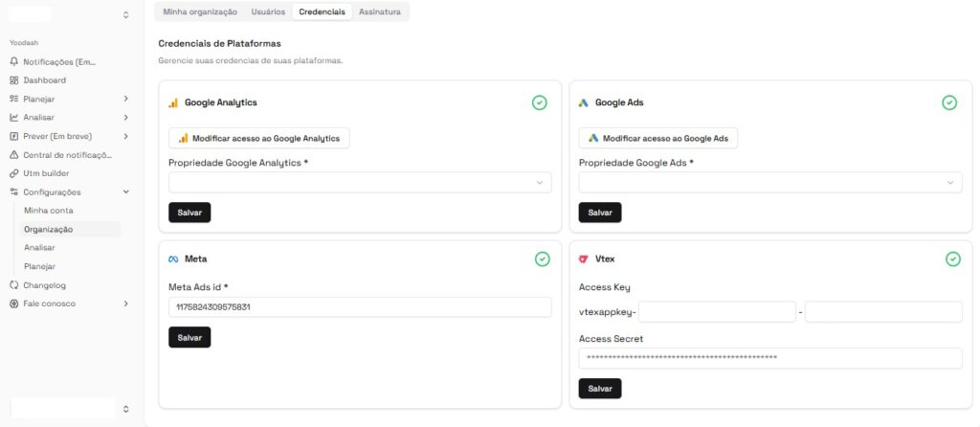Click the Credenciais de Plataformas heading

[x=219, y=44]
